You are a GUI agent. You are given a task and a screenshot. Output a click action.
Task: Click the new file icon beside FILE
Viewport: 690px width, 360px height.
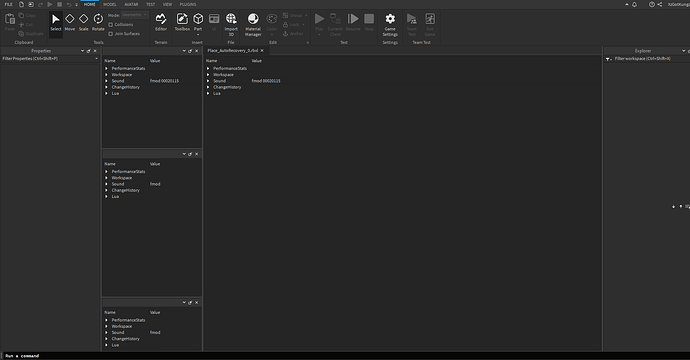pyautogui.click(x=21, y=4)
